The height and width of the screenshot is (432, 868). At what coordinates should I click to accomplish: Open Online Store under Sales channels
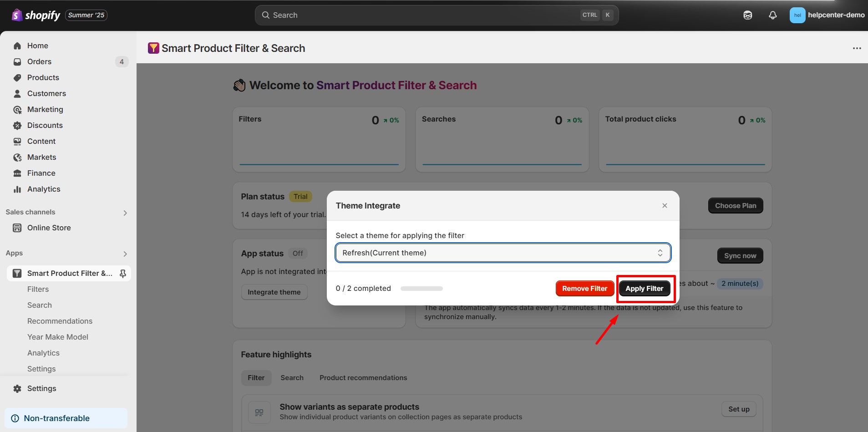coord(48,228)
